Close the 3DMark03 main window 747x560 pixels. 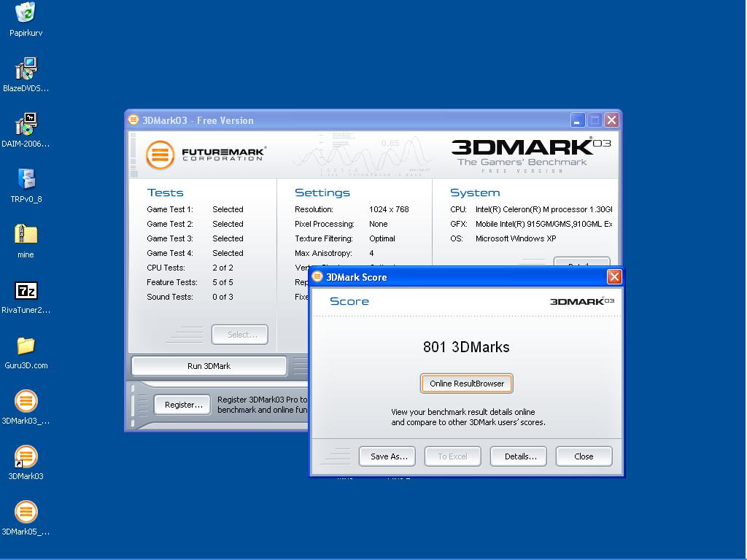[x=612, y=120]
